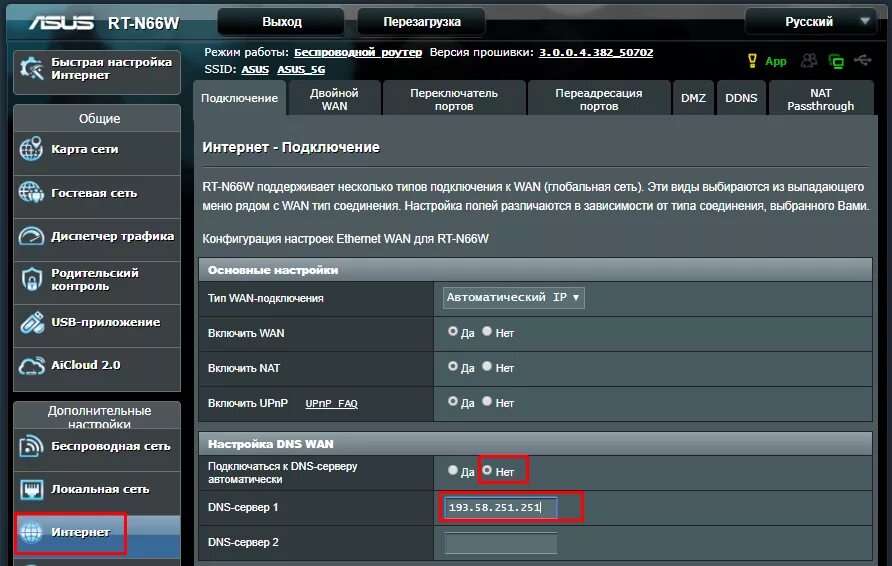Image resolution: width=892 pixels, height=566 pixels.
Task: Click the Основные настройки section header
Action: [x=535, y=270]
